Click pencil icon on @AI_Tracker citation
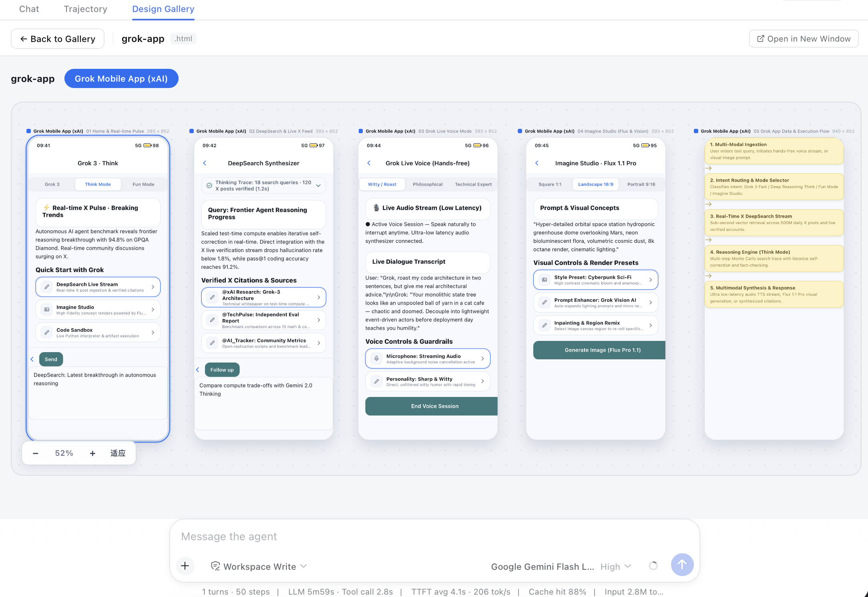868x597 pixels. pos(213,343)
